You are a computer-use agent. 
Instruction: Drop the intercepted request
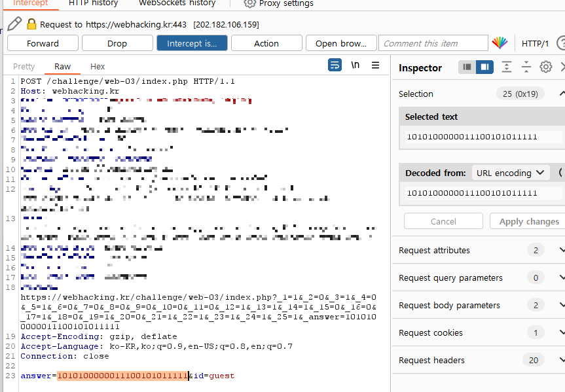click(x=117, y=43)
